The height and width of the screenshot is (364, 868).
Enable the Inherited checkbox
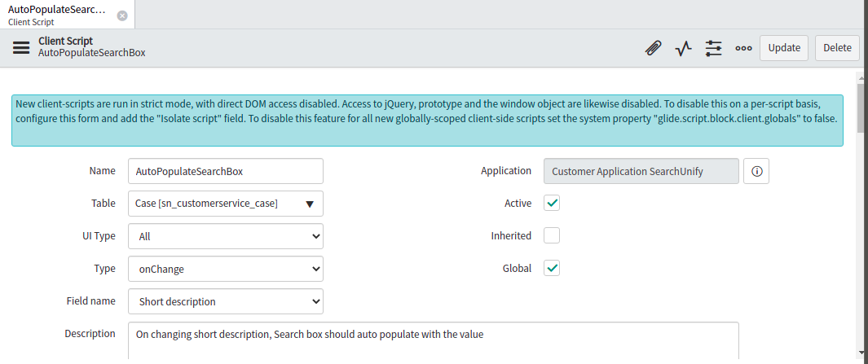[552, 235]
